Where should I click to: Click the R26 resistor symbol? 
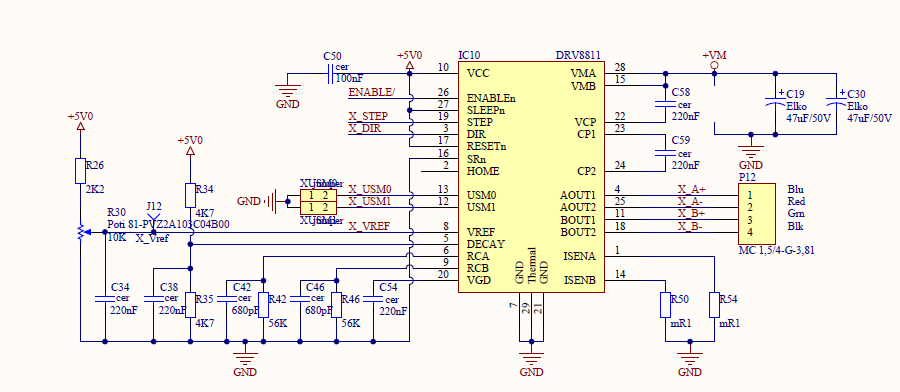[80, 170]
